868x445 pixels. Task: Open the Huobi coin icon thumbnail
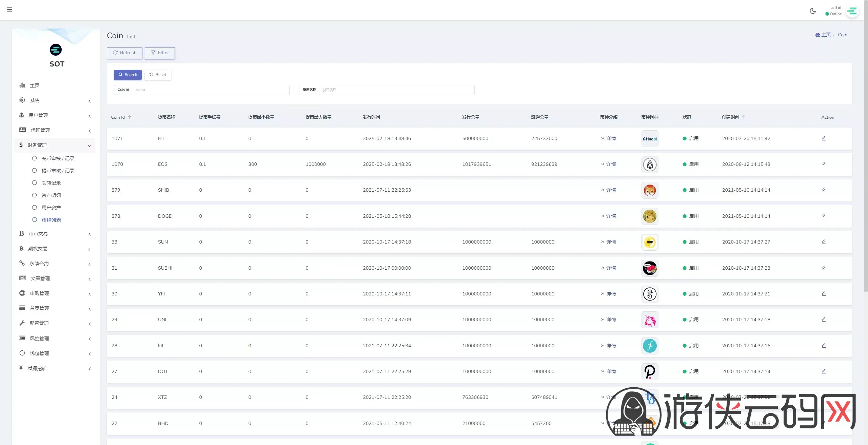pos(650,139)
